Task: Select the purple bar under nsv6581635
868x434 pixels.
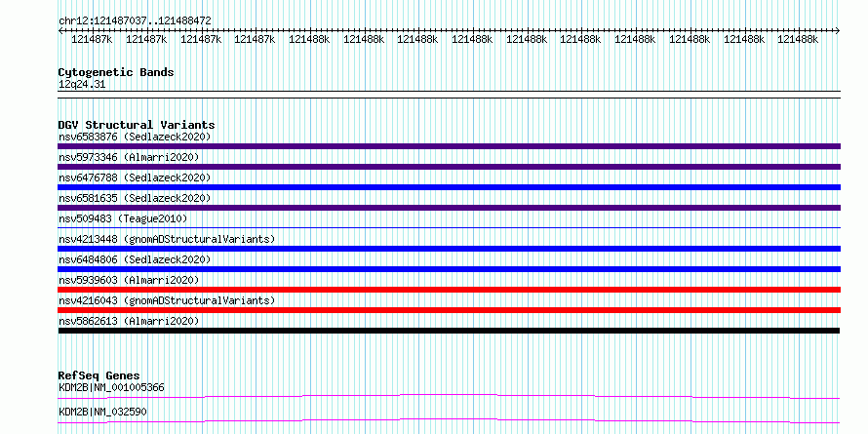Action: pyautogui.click(x=449, y=208)
